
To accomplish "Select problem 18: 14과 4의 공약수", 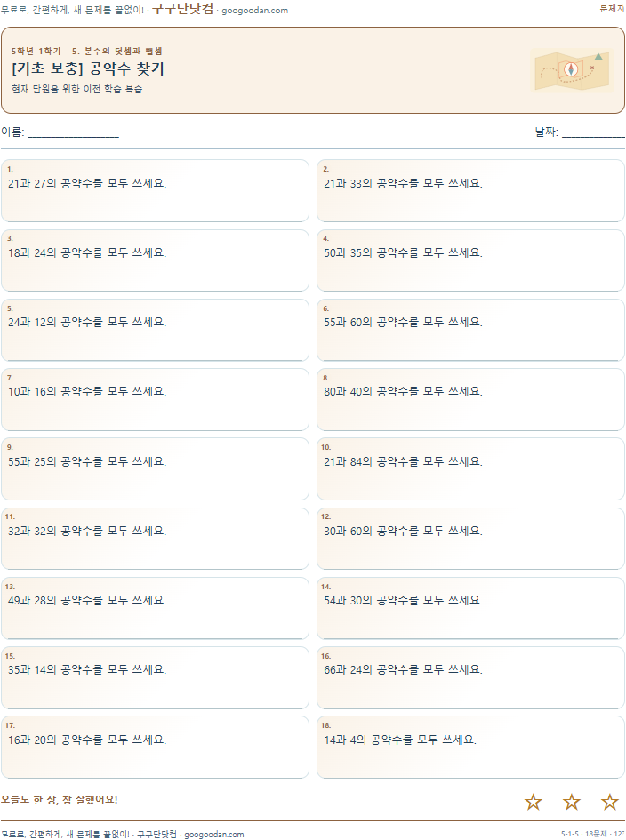I will [x=470, y=747].
